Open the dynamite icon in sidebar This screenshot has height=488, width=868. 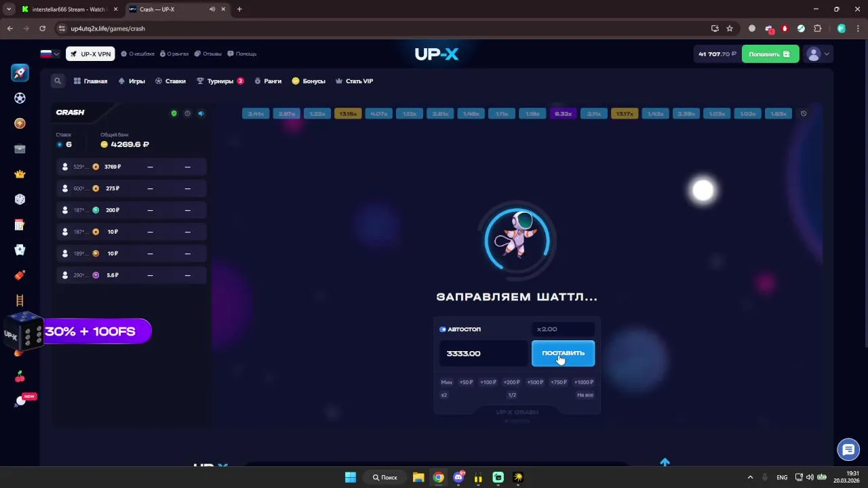tap(20, 275)
